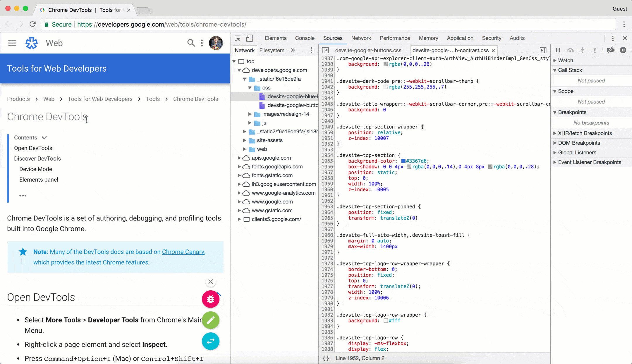Click the Network panel icon in DevTools
The width and height of the screenshot is (632, 364).
coord(361,38)
